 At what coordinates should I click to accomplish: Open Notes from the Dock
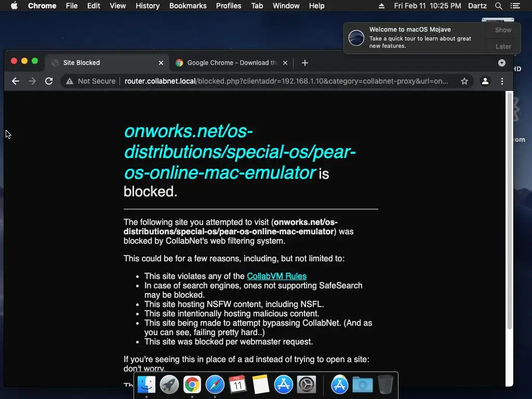261,385
